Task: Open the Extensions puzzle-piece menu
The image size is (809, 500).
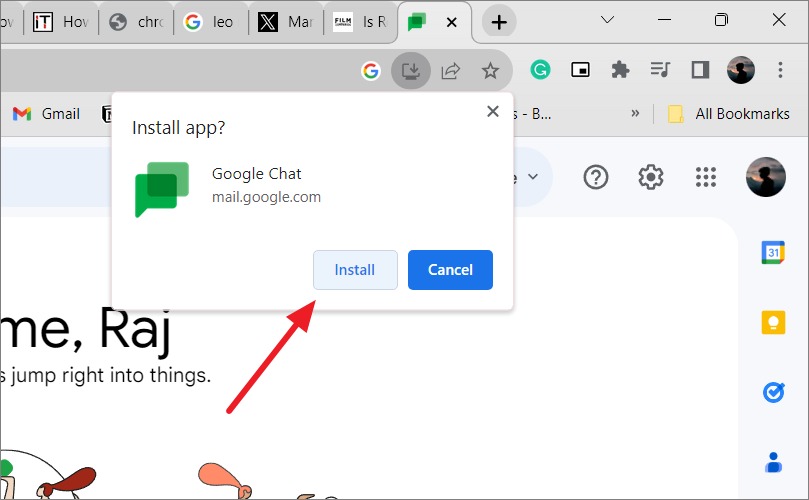Action: (620, 70)
